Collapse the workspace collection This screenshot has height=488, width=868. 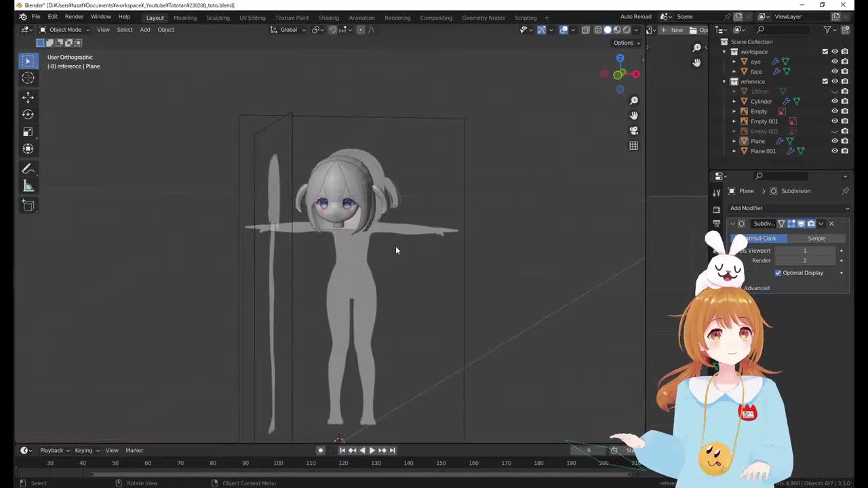(724, 52)
